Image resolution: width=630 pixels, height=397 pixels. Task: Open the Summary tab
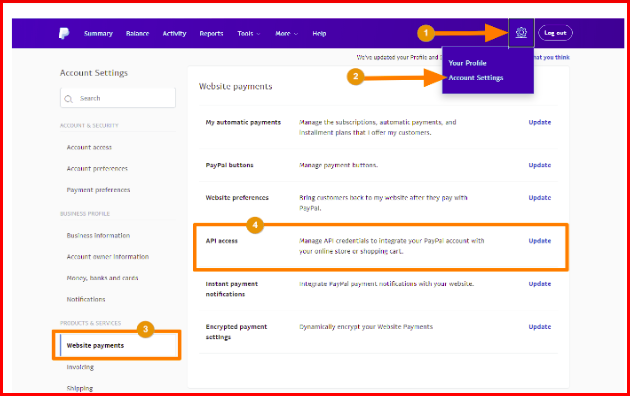[x=98, y=33]
